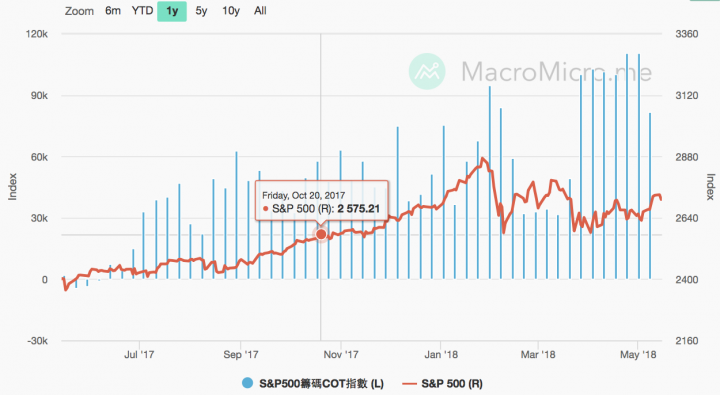Click the 3120 right axis value
Screen dimensions: 720x395
tap(686, 96)
